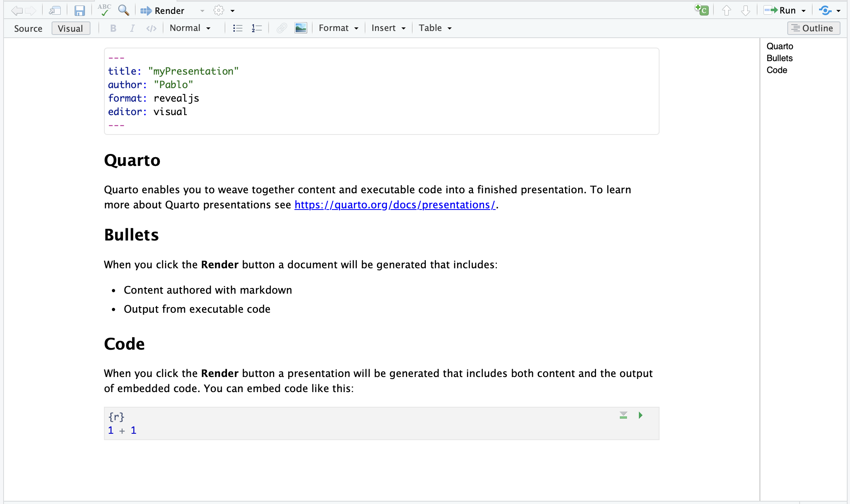
Task: Click the {r} chunk header
Action: click(116, 417)
